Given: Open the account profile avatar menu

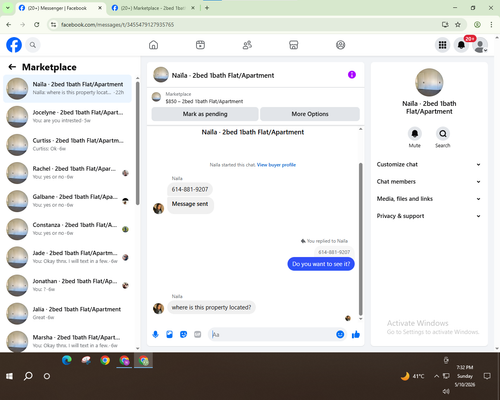Looking at the screenshot, I should click(x=480, y=45).
